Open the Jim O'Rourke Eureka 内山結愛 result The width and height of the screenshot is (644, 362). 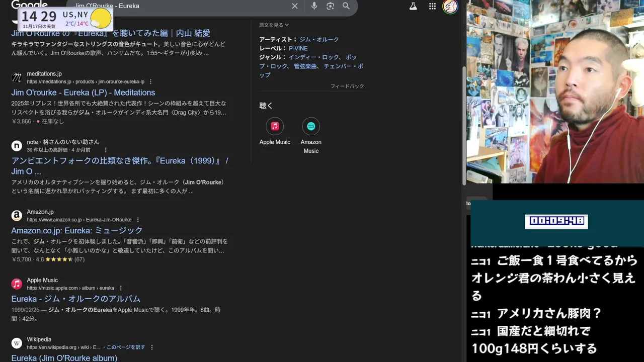[111, 33]
